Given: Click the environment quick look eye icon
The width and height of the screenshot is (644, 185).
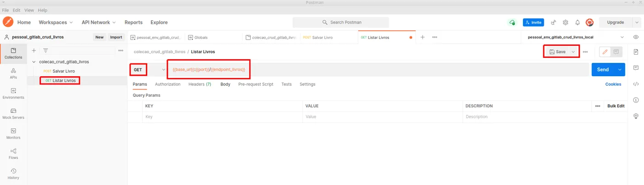Looking at the screenshot, I should (636, 37).
